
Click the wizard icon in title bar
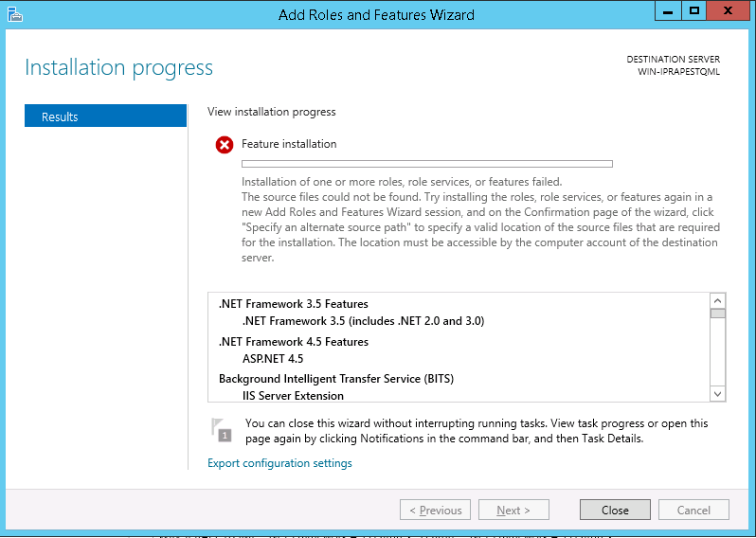[14, 14]
